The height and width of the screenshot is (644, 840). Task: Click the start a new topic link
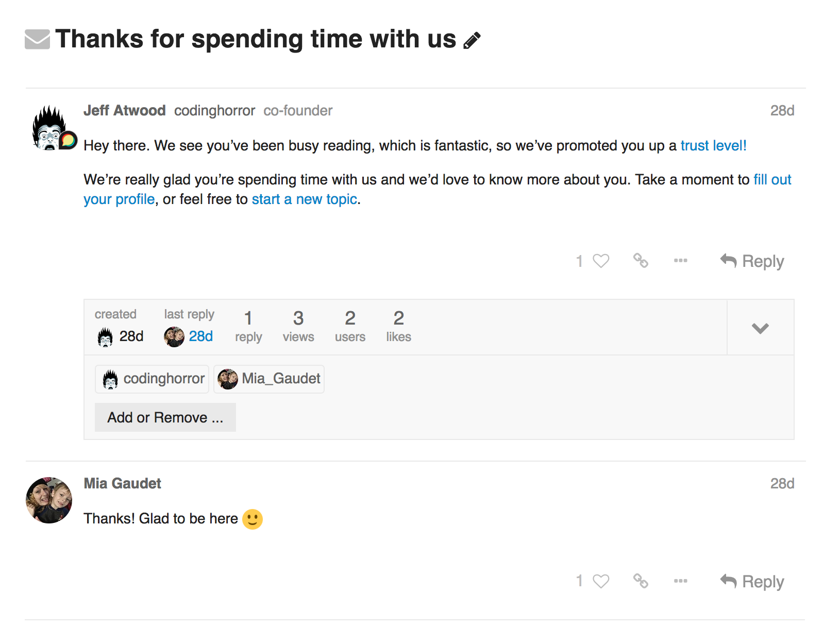pos(304,199)
